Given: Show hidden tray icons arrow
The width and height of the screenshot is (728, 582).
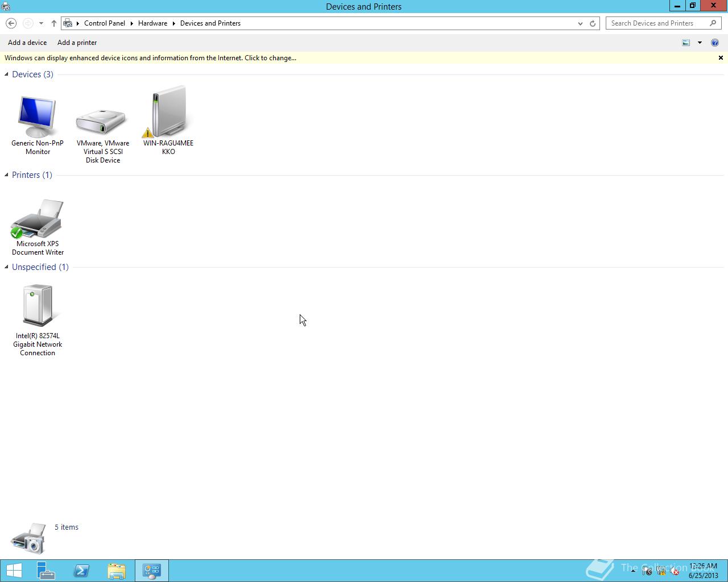Looking at the screenshot, I should click(633, 571).
